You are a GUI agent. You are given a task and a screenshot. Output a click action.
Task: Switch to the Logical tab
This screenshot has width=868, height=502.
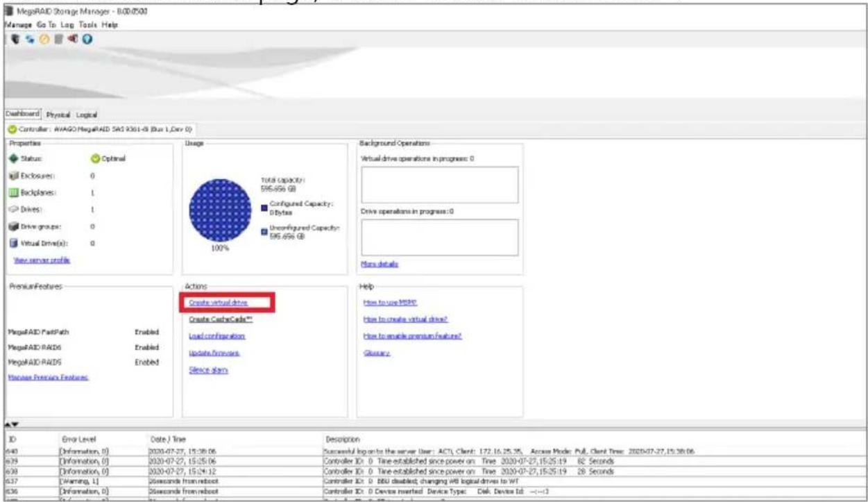coord(87,114)
